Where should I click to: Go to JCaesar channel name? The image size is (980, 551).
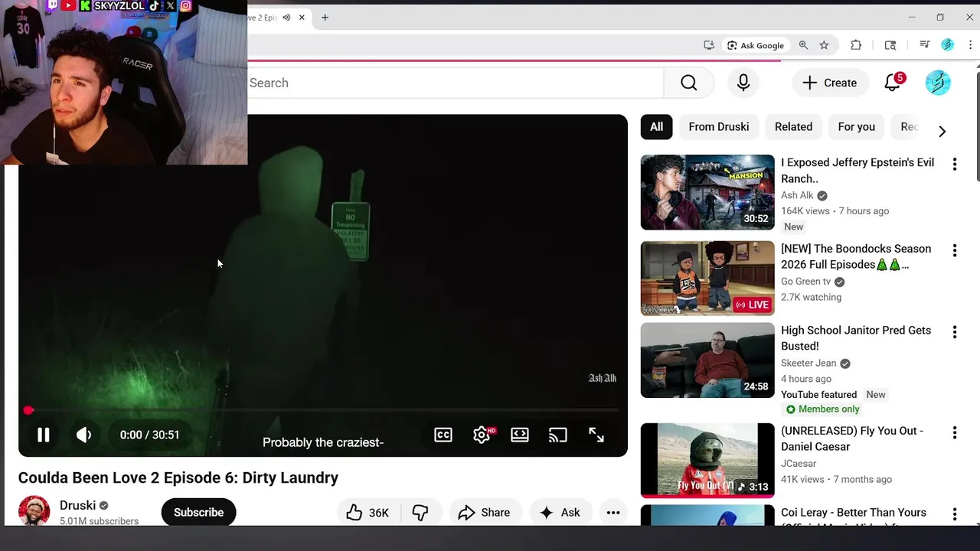click(799, 464)
